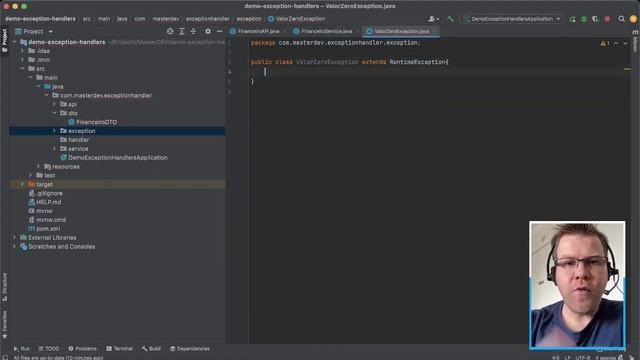Open Project panel settings gear
Image resolution: width=640 pixels, height=360 pixels.
point(208,31)
